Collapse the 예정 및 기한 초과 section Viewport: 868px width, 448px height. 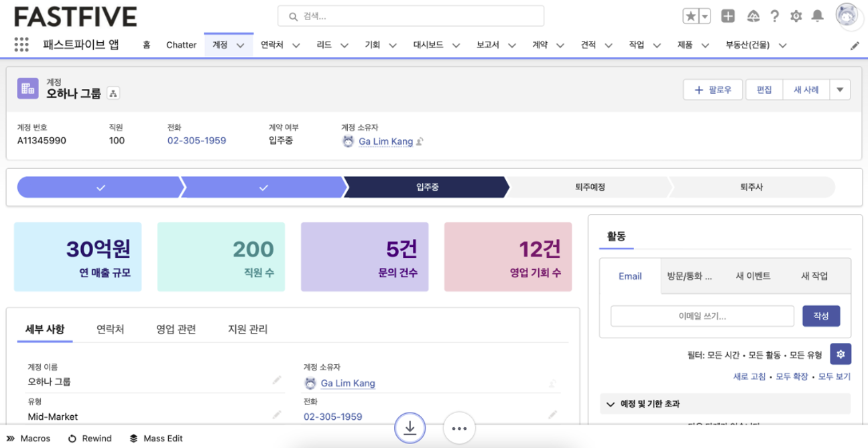click(x=611, y=404)
